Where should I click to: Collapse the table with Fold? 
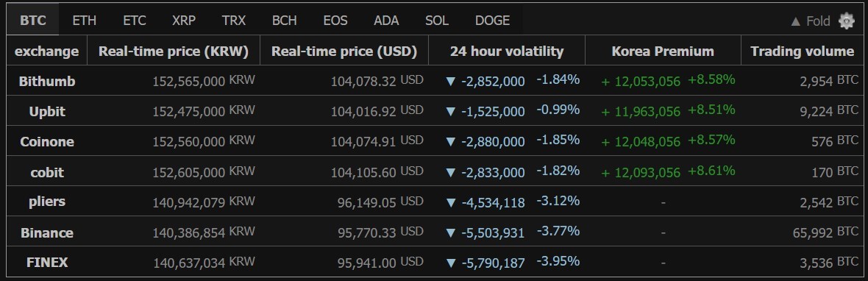811,21
